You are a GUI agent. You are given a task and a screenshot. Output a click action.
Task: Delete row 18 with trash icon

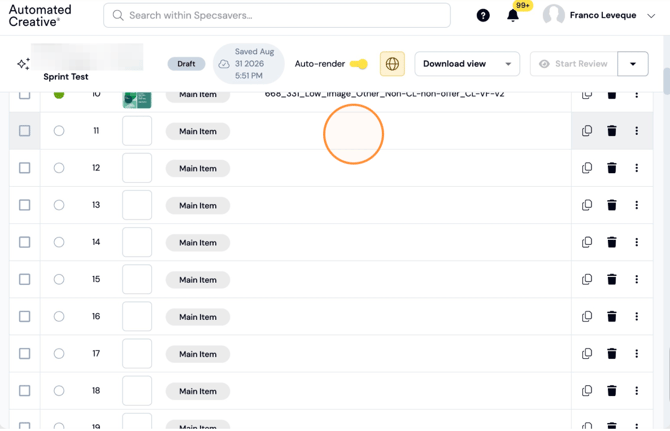coord(612,391)
